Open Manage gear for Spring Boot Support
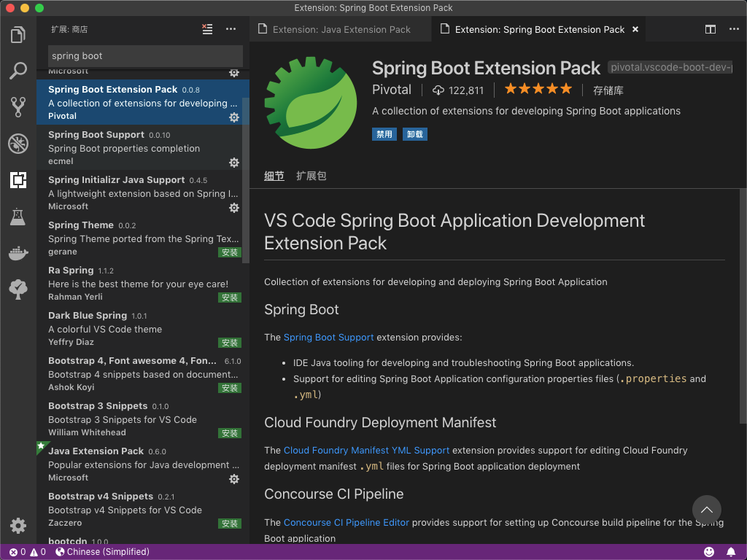This screenshot has width=747, height=560. click(x=234, y=162)
